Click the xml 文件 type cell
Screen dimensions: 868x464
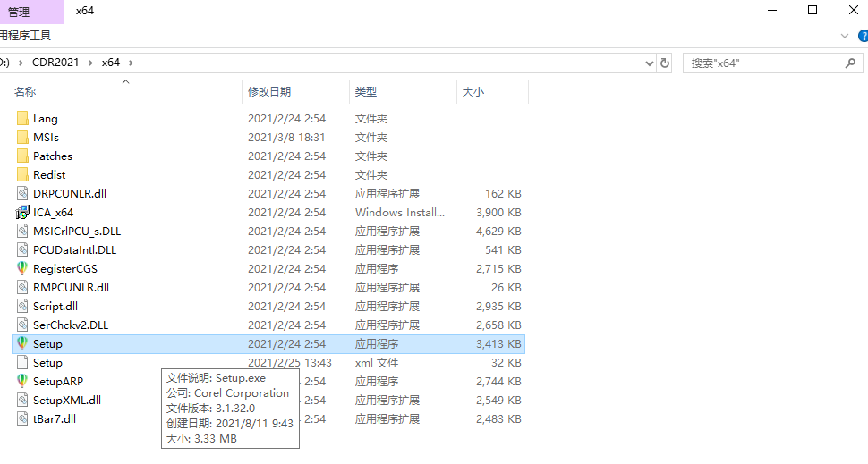[377, 363]
